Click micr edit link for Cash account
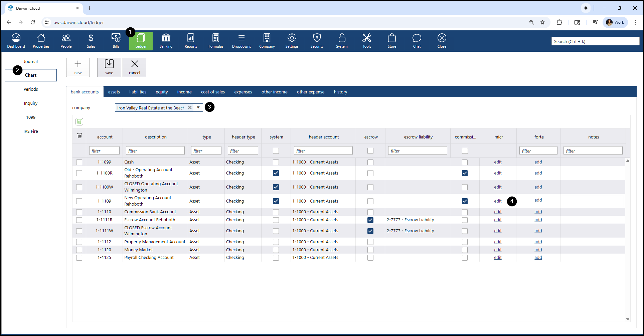This screenshot has height=336, width=644. pos(498,162)
